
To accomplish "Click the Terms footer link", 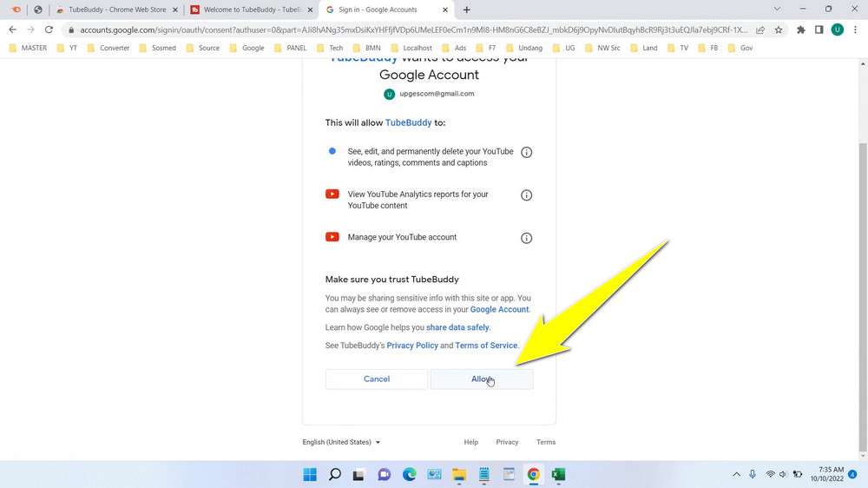I will coord(546,442).
